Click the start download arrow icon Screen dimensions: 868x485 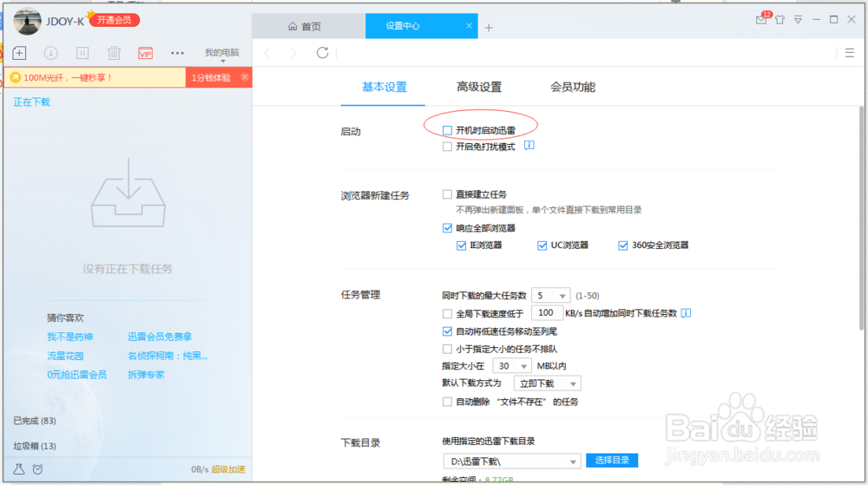pos(50,53)
